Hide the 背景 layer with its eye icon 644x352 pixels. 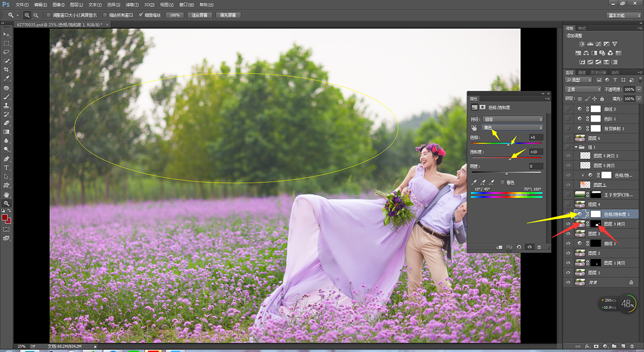coord(568,282)
